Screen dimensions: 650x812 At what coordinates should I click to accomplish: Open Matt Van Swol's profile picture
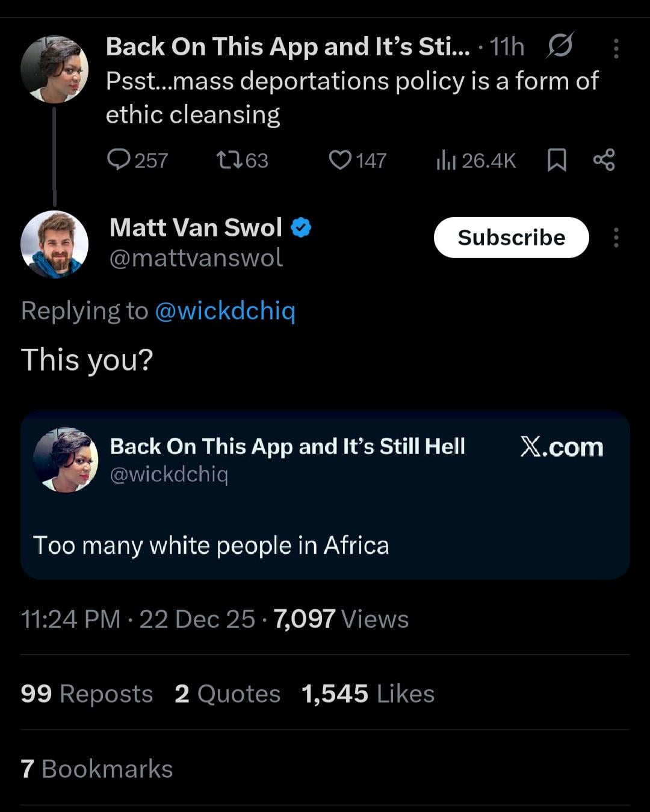pyautogui.click(x=54, y=244)
